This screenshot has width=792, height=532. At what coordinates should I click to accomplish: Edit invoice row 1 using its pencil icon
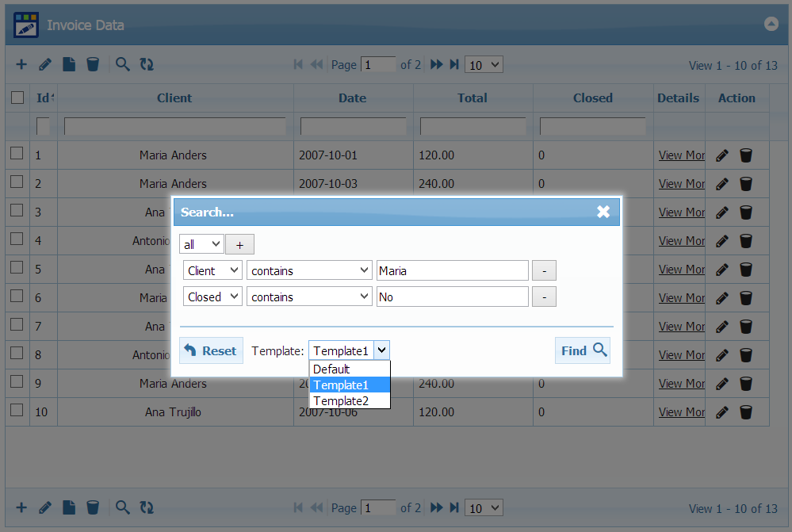721,155
